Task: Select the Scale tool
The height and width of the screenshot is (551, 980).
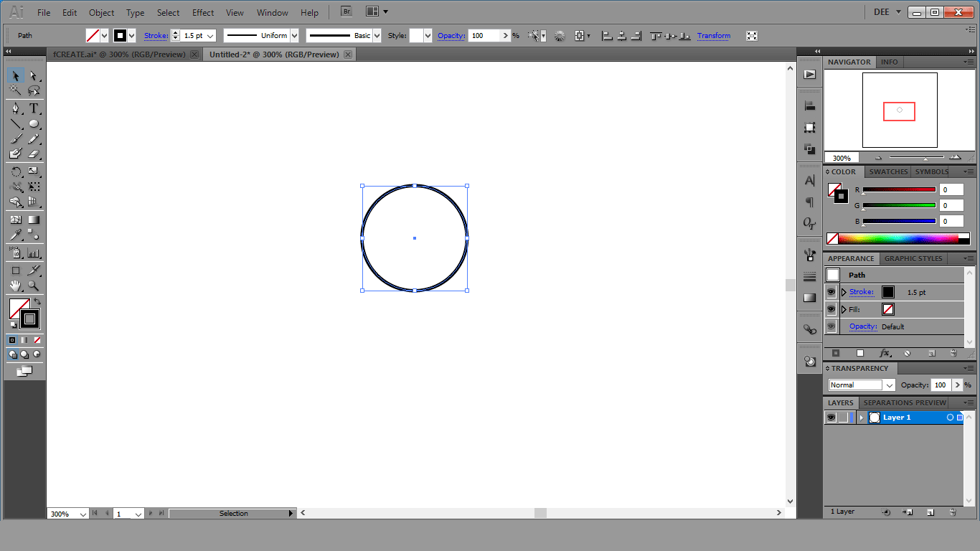Action: pos(33,171)
